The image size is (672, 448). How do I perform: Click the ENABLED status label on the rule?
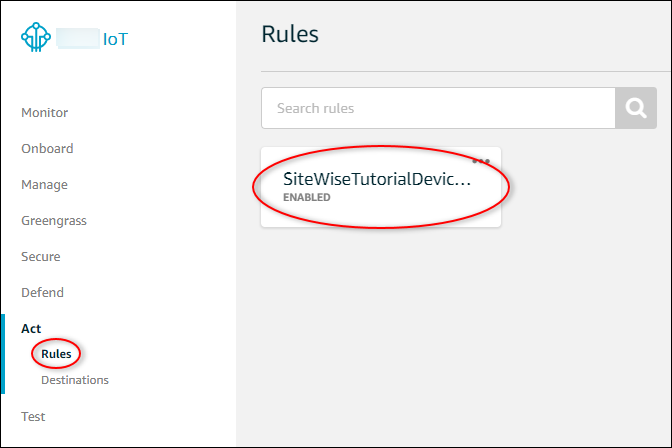coord(306,198)
